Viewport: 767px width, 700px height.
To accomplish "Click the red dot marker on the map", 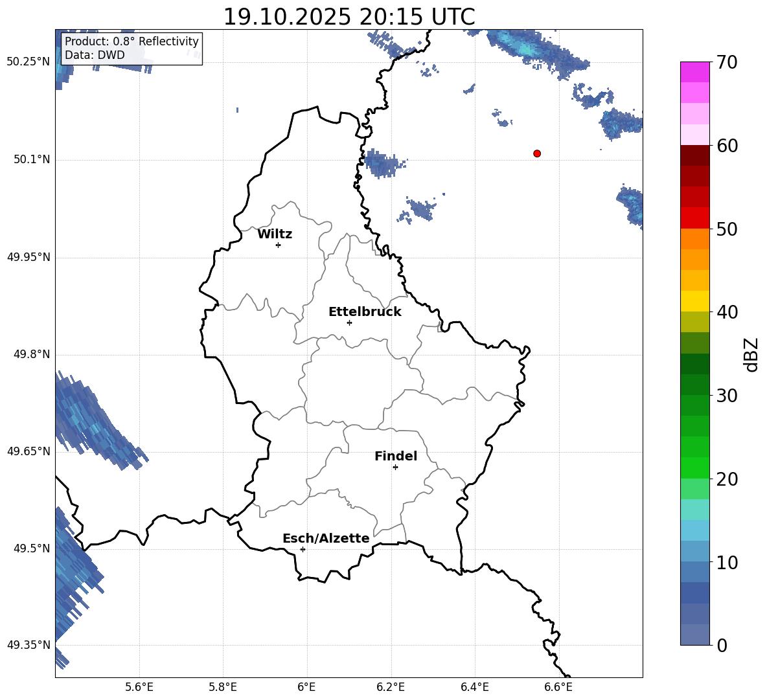I will pos(536,153).
